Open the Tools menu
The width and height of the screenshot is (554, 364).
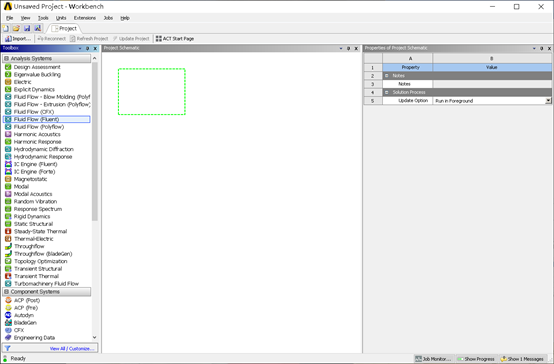point(43,18)
